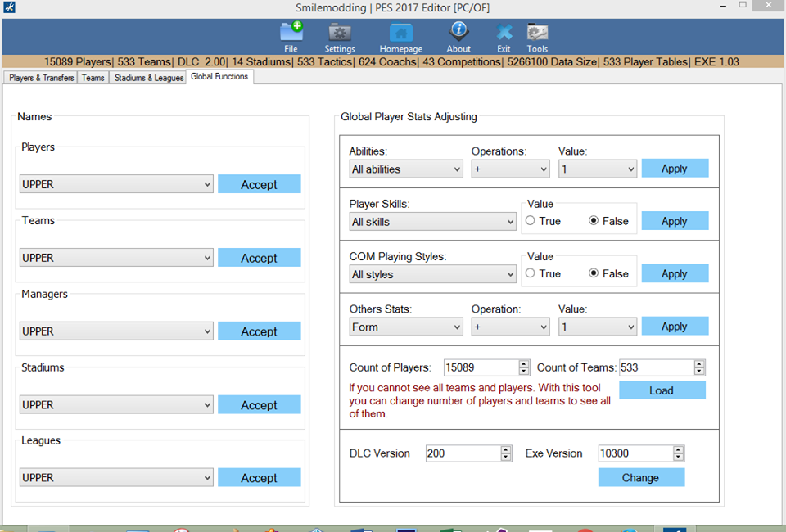Viewport: 786px width, 532px height.
Task: Decrease Count of Teams with down arrow
Action: (700, 372)
